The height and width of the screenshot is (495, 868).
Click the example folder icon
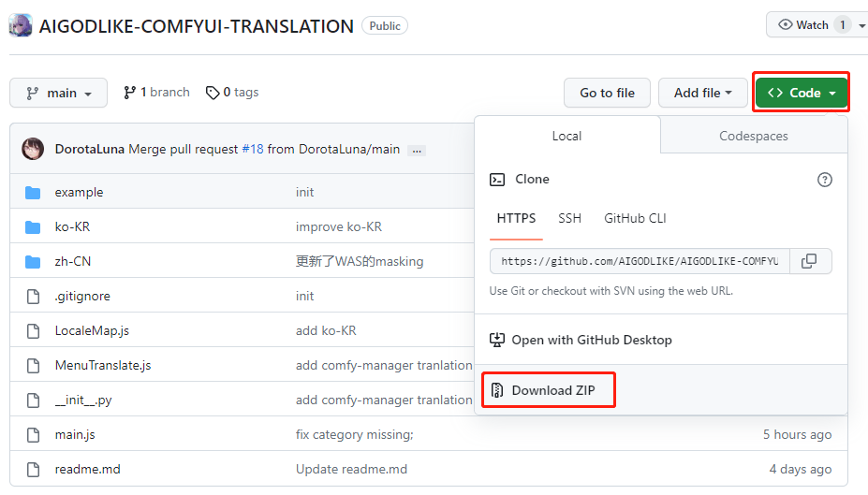[33, 193]
